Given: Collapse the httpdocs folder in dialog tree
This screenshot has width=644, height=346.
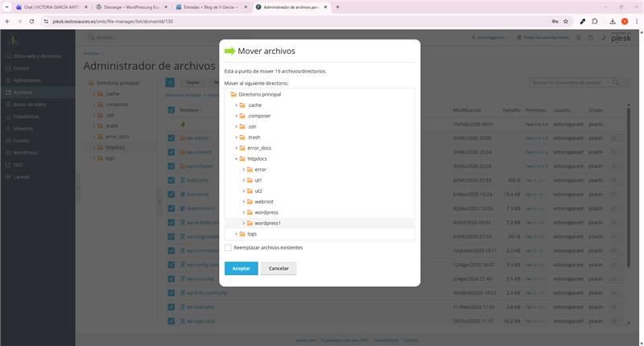Looking at the screenshot, I should point(235,159).
